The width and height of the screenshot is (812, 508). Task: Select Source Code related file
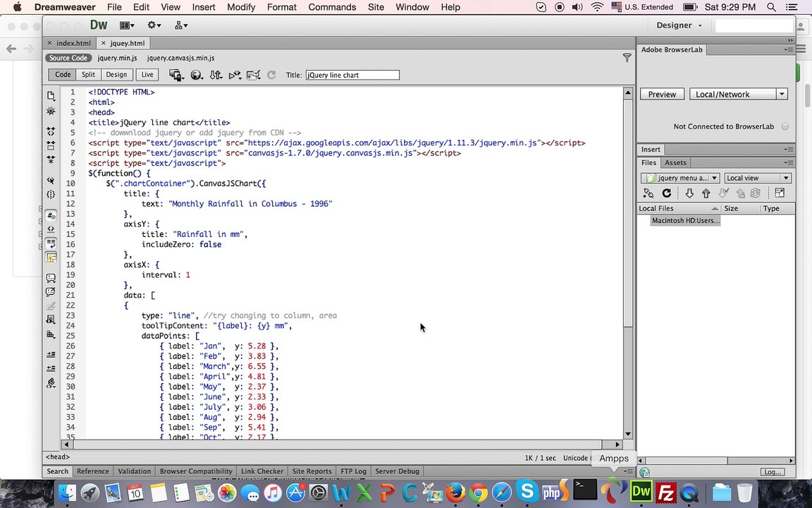point(68,58)
